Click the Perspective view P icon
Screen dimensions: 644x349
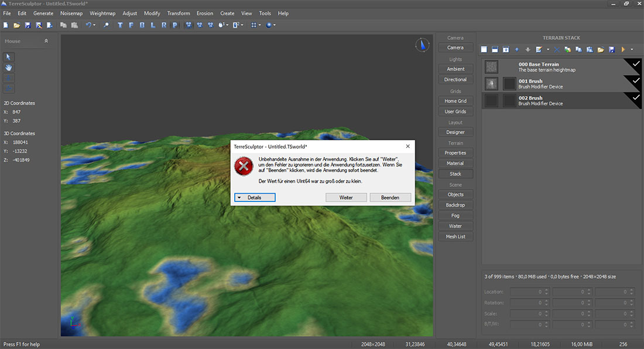click(x=175, y=25)
